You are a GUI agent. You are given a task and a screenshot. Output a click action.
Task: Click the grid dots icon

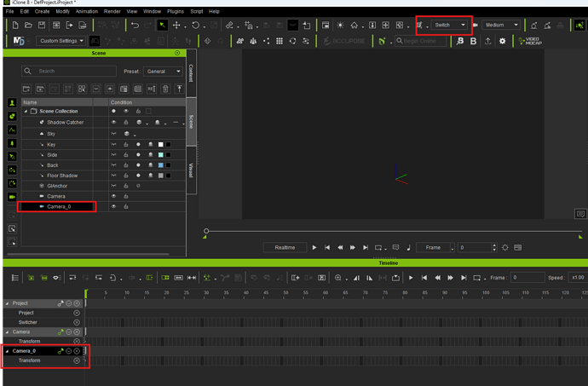click(x=280, y=41)
